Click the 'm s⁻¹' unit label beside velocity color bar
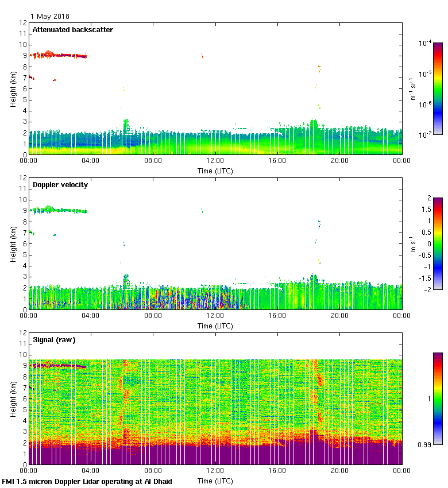The image size is (448, 488). click(x=414, y=243)
